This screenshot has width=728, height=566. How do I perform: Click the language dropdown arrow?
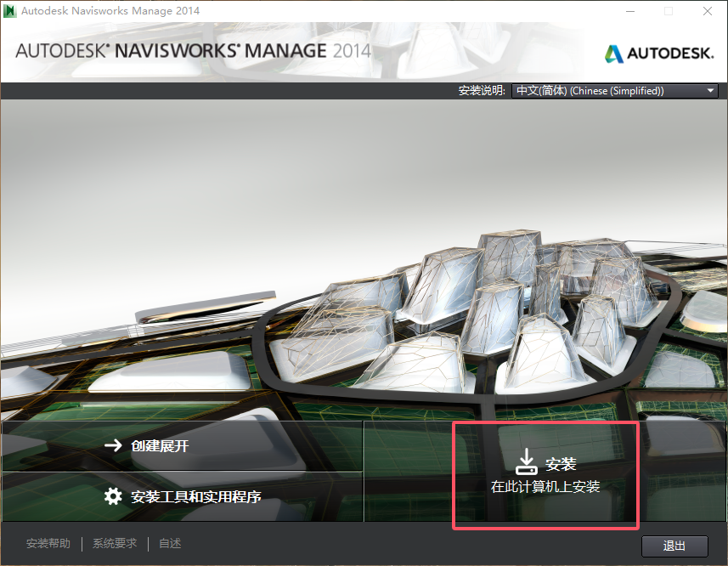710,91
